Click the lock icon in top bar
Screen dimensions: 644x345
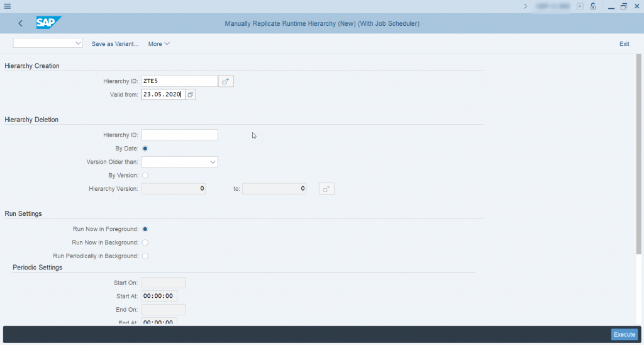pyautogui.click(x=592, y=6)
